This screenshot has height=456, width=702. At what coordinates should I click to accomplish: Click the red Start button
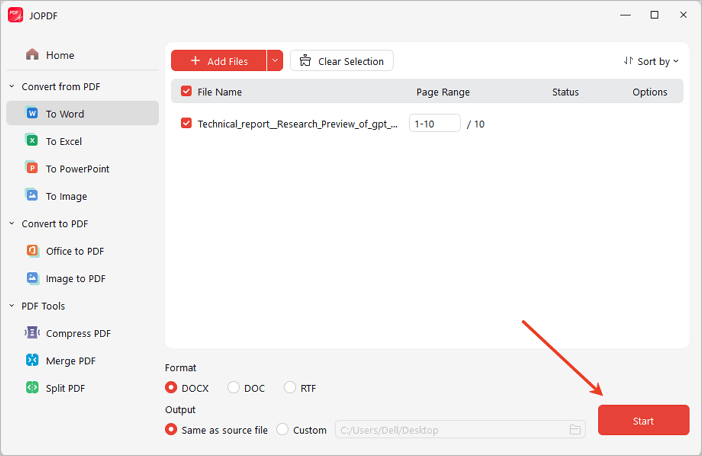click(643, 420)
